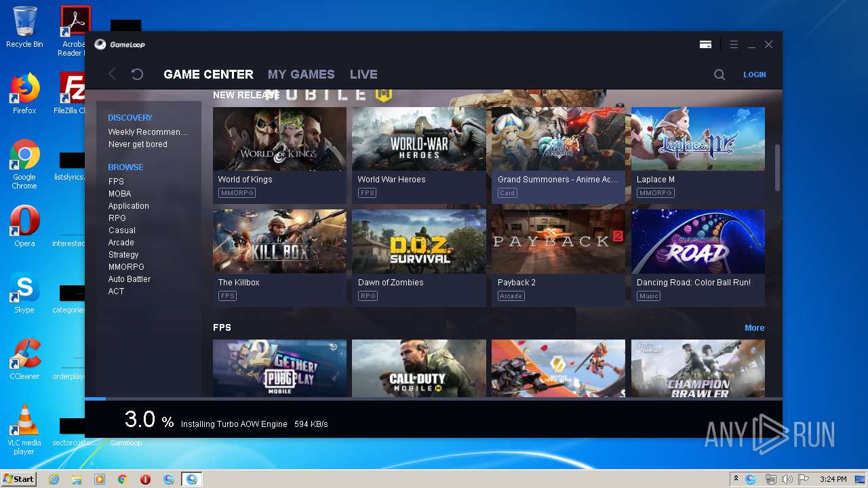Open Opera taskbar icon
Screen dimensions: 868x488
[145, 479]
